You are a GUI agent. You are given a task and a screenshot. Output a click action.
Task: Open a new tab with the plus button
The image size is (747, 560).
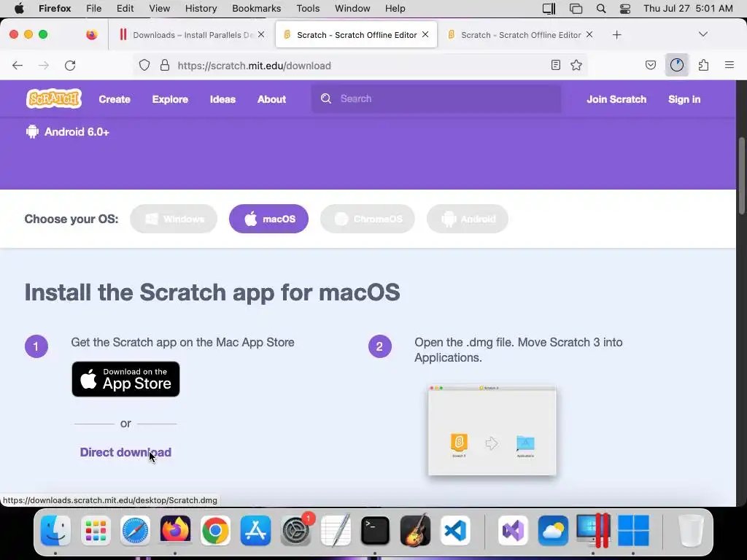[617, 35]
